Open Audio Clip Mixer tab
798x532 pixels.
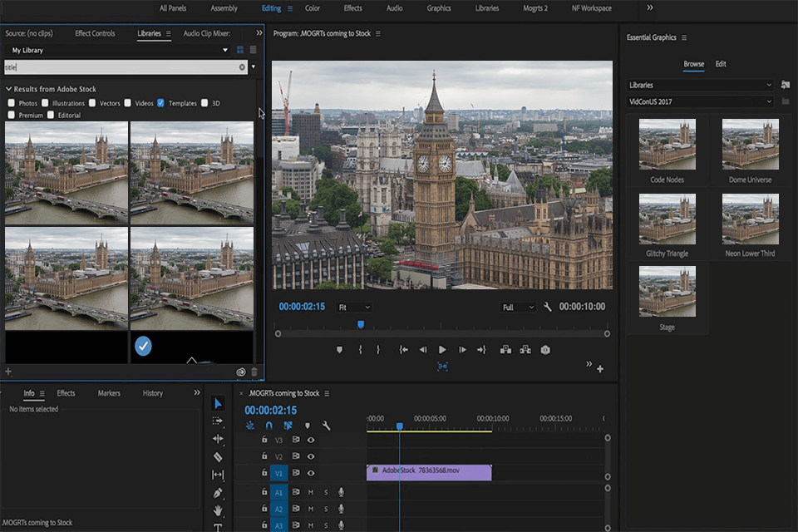coord(207,33)
